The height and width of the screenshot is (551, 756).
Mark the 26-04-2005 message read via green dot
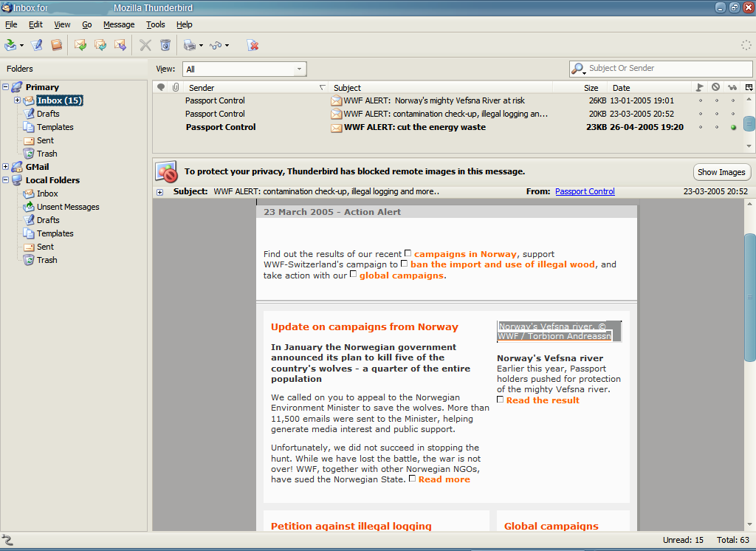[733, 127]
